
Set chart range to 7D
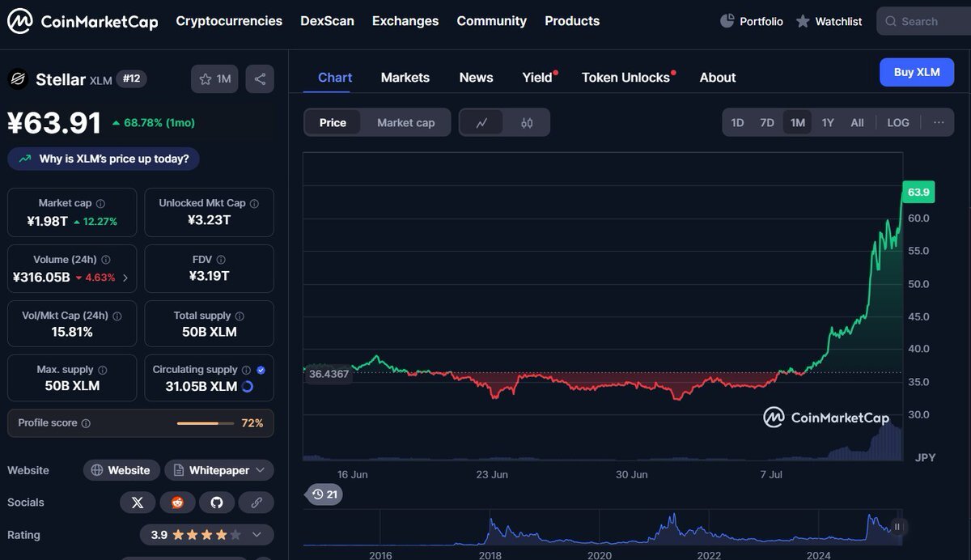point(767,123)
